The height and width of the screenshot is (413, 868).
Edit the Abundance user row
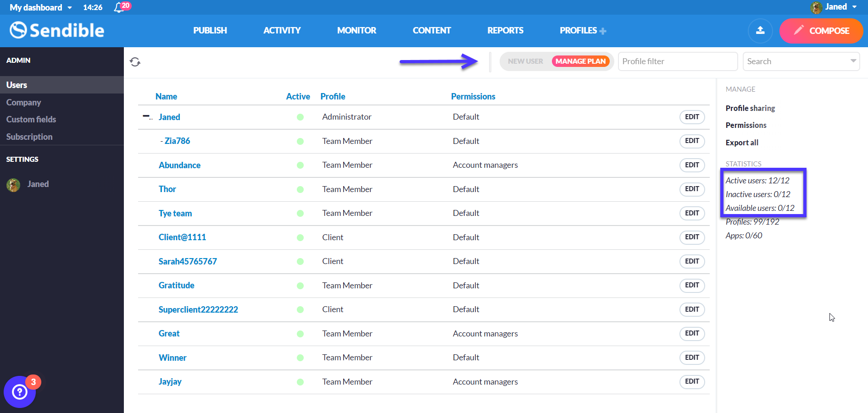click(692, 165)
